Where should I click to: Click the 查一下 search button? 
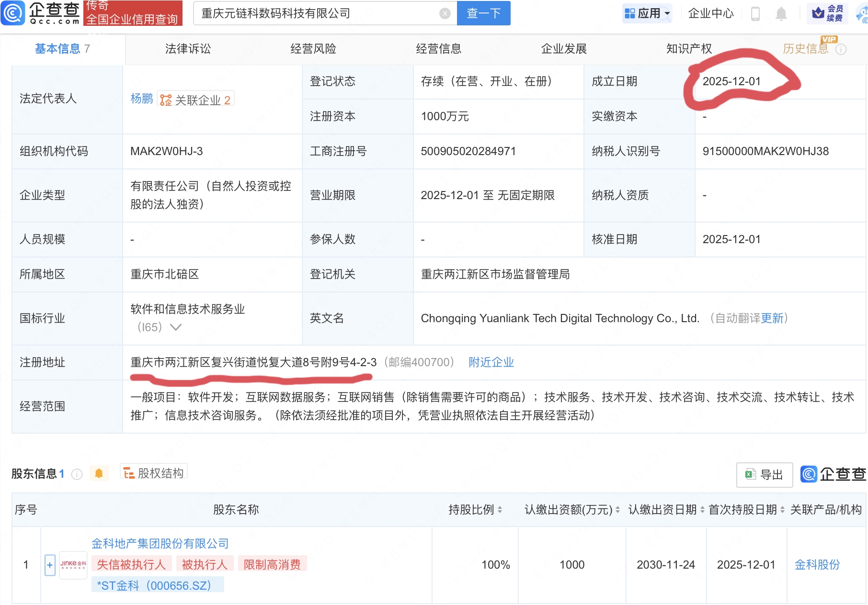[484, 13]
